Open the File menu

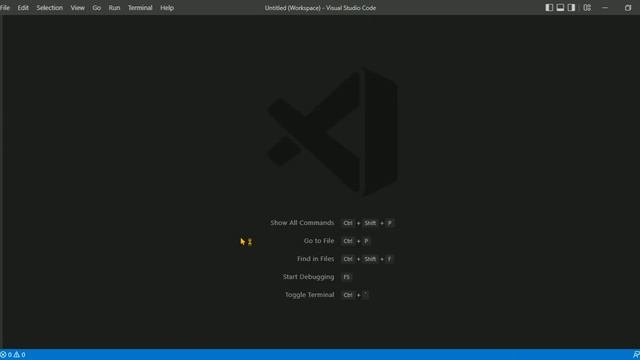point(5,8)
